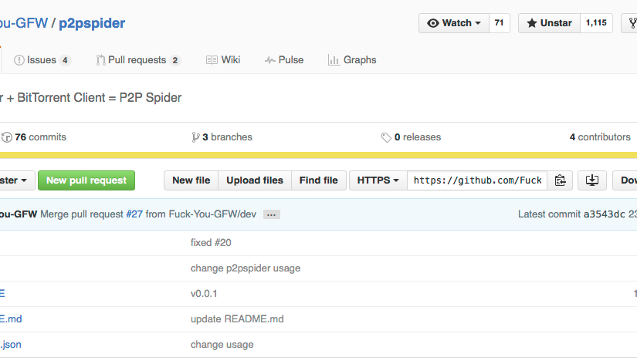View the 4 contributors list

click(x=600, y=137)
